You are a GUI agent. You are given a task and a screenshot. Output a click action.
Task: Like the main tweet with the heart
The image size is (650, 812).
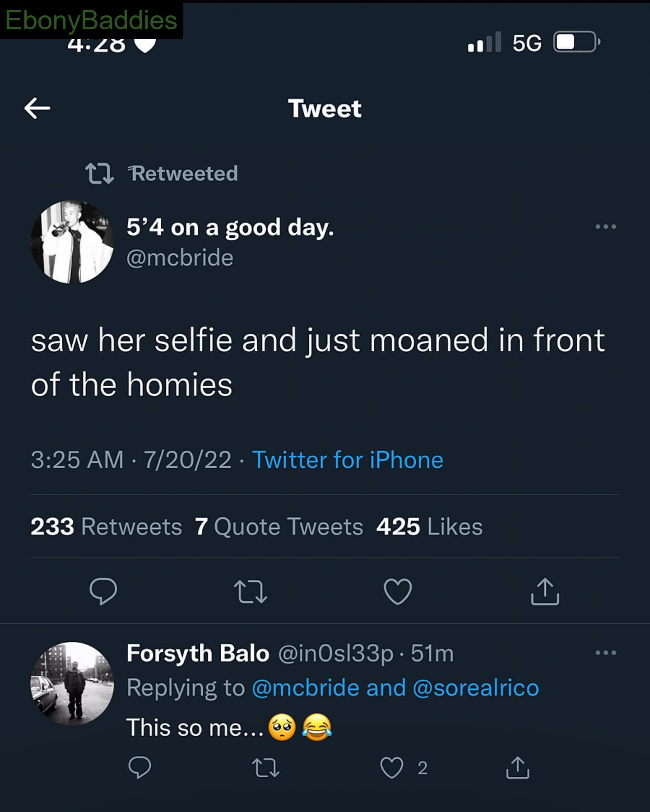(x=398, y=591)
